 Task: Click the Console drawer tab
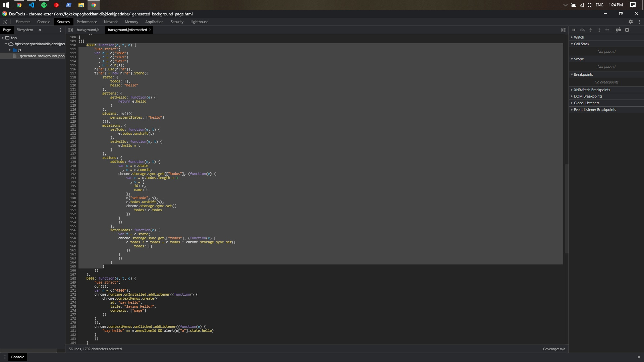click(18, 357)
